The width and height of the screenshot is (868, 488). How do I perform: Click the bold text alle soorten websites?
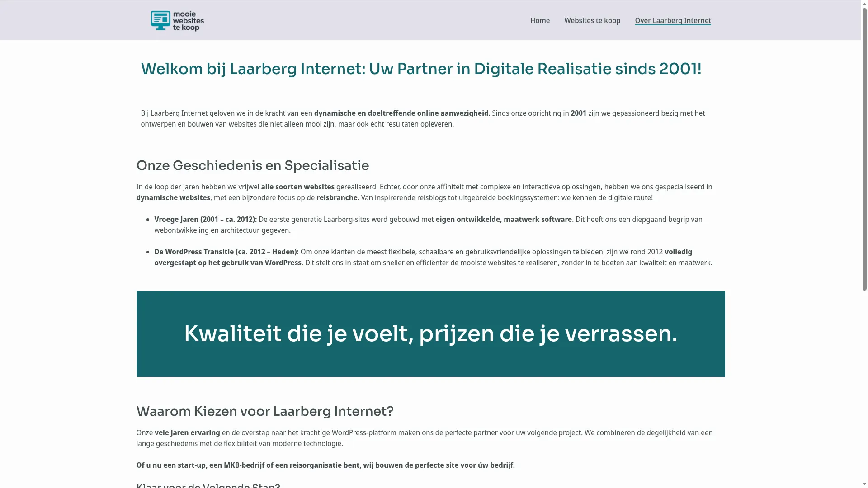pos(297,187)
